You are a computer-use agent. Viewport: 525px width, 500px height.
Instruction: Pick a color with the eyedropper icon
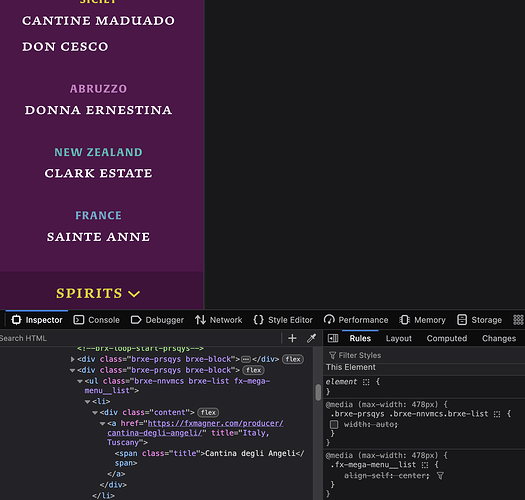[311, 338]
